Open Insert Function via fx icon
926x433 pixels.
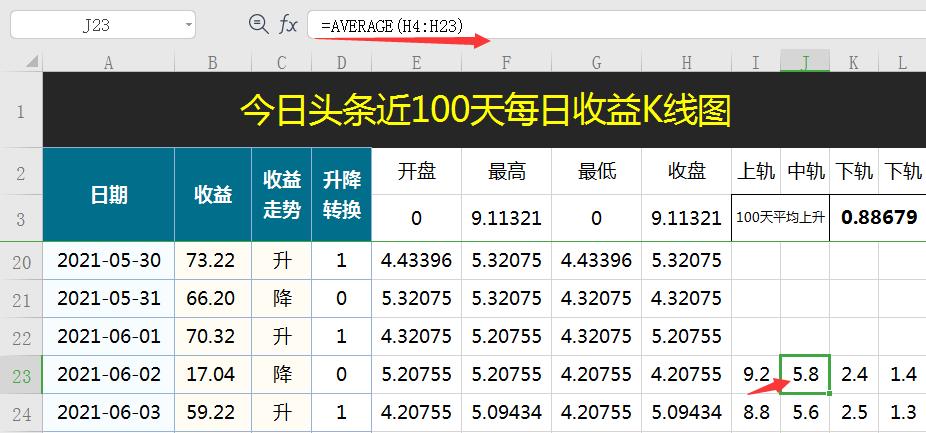click(x=288, y=25)
